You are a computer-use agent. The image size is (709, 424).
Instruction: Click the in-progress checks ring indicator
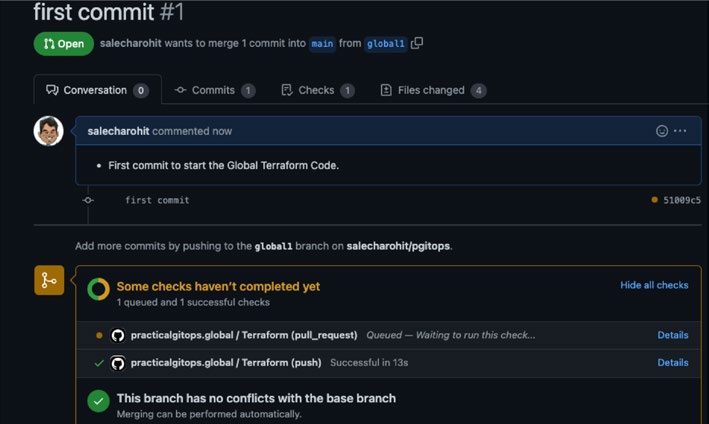(x=99, y=289)
